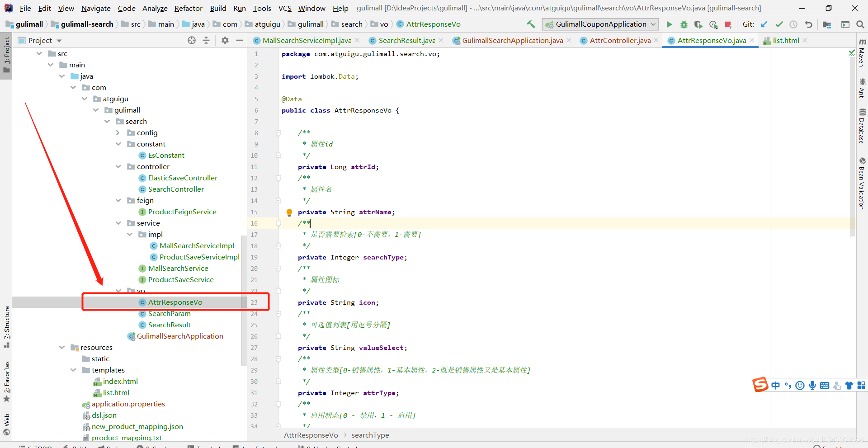This screenshot has height=448, width=868.
Task: Open the Database tool window
Action: pos(862,126)
